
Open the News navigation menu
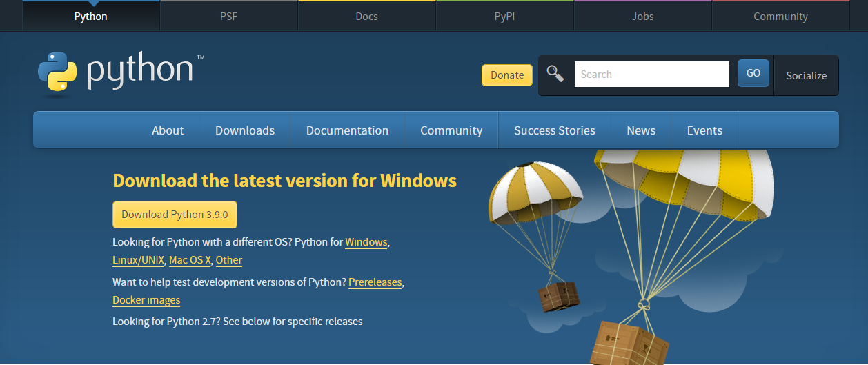pos(641,130)
